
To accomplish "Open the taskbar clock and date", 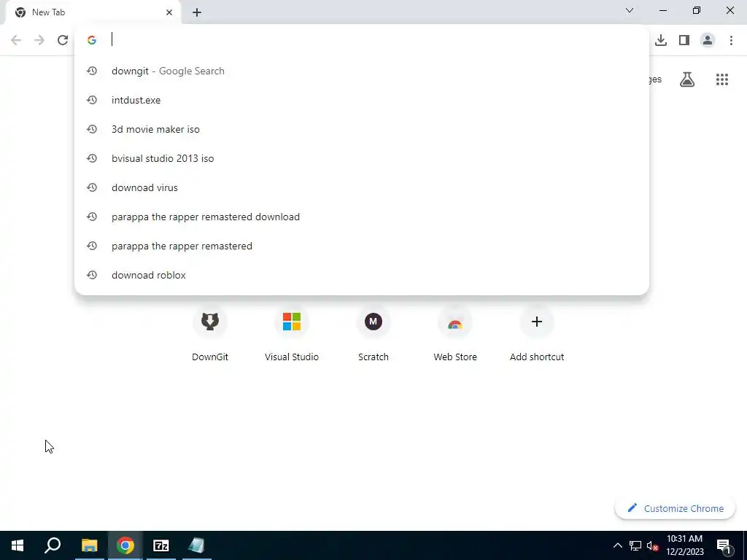I will (x=684, y=545).
